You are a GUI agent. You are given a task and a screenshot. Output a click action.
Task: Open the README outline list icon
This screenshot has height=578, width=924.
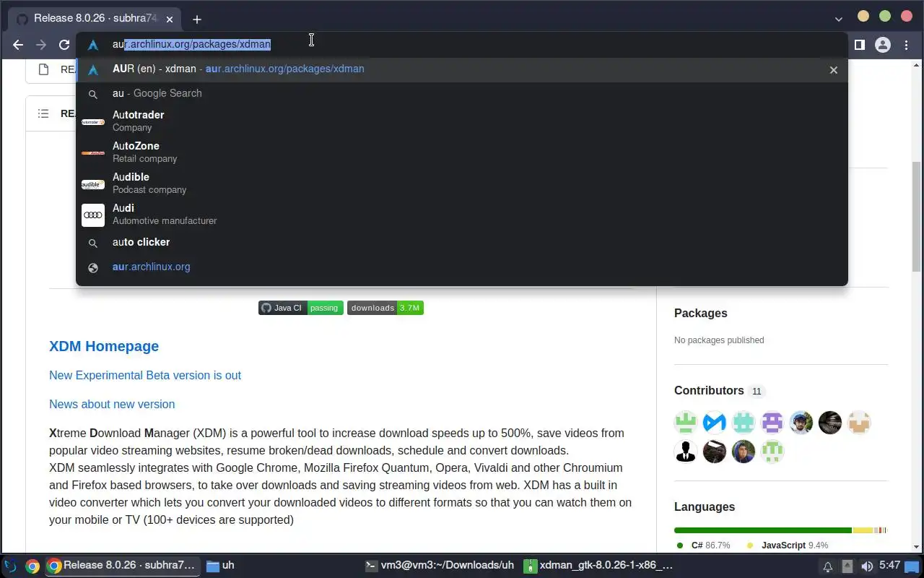point(43,113)
